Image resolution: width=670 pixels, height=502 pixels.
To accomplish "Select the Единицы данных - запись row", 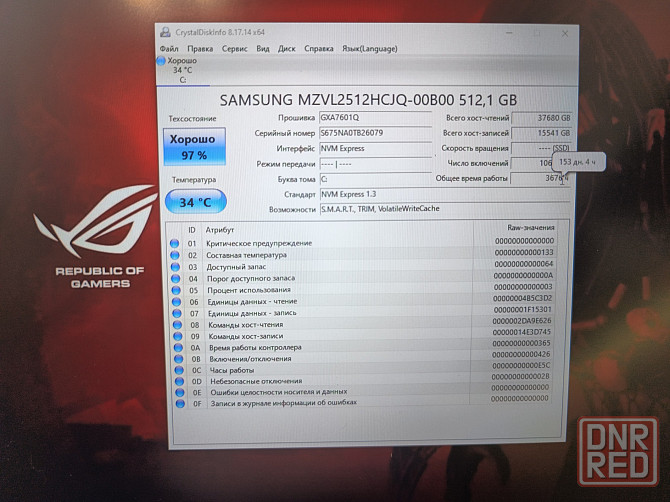I will 362,312.
